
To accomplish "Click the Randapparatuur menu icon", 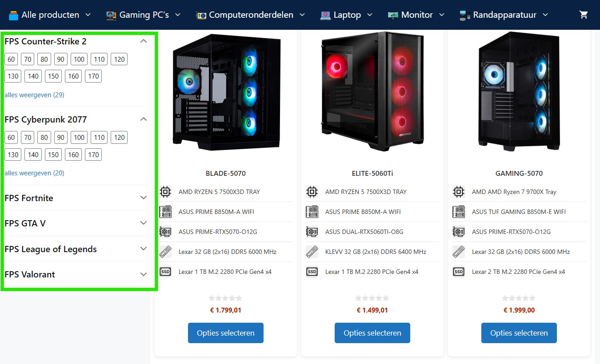I will pyautogui.click(x=465, y=15).
